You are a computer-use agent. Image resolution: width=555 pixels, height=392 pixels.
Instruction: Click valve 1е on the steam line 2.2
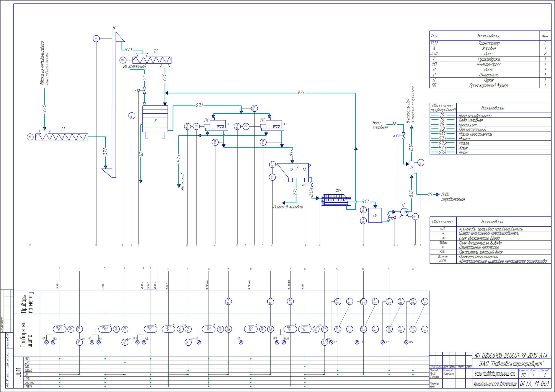pos(144,90)
